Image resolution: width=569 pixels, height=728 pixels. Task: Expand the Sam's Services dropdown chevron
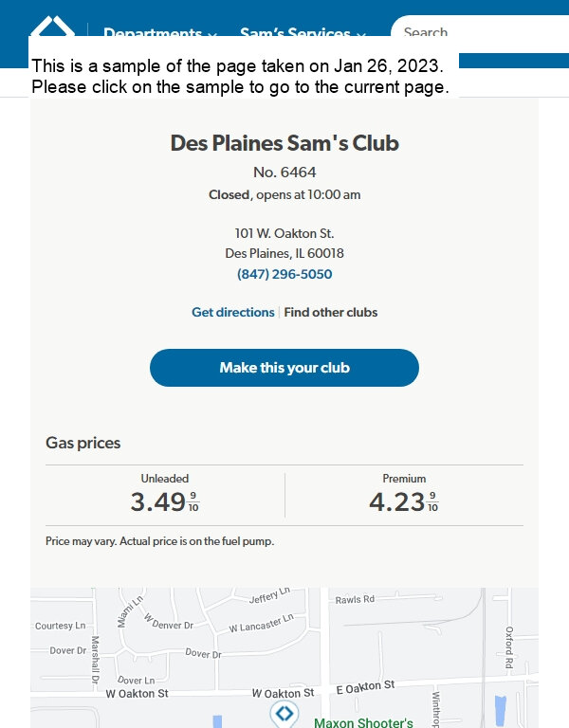361,35
